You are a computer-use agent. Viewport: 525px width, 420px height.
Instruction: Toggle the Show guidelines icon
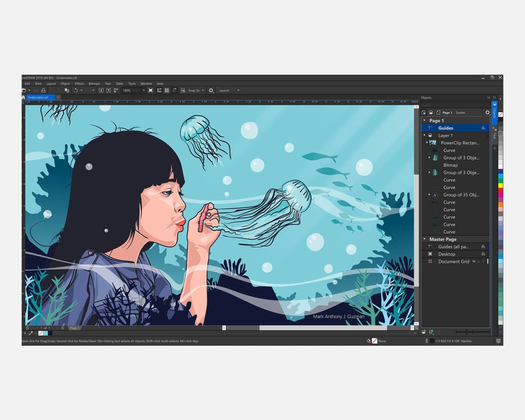(174, 90)
